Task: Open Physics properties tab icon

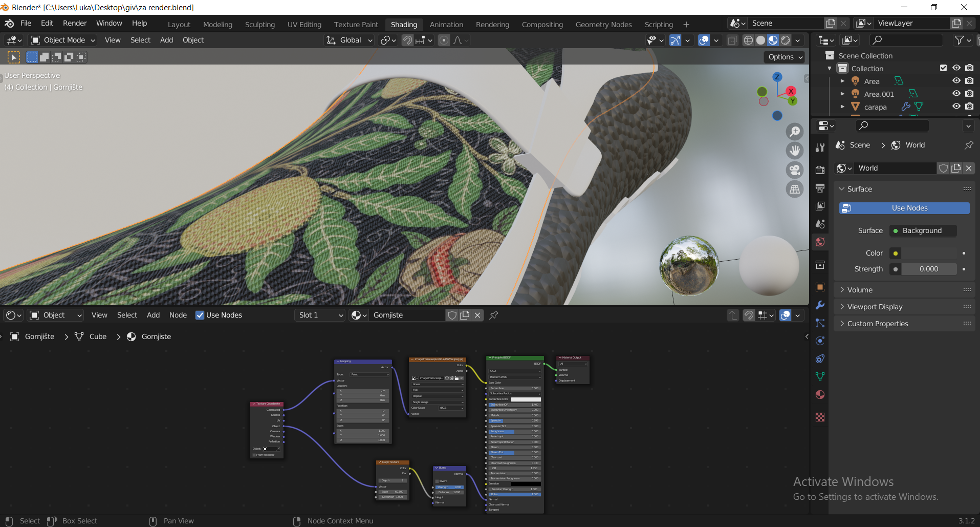Action: click(x=820, y=341)
